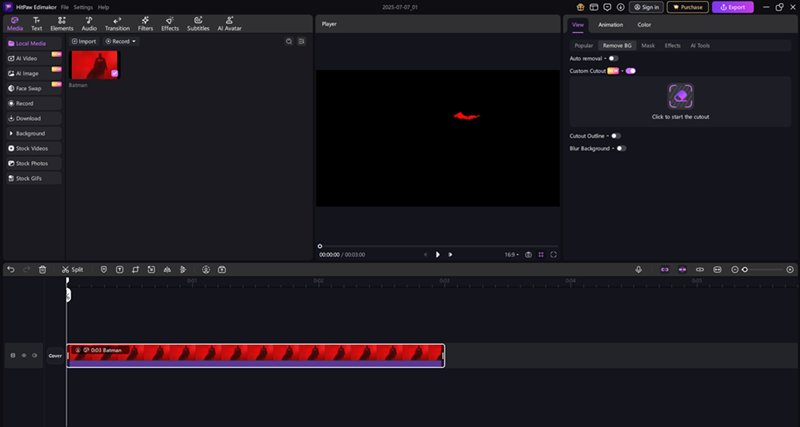
Task: Toggle the track visibility eye icon
Action: coord(23,356)
